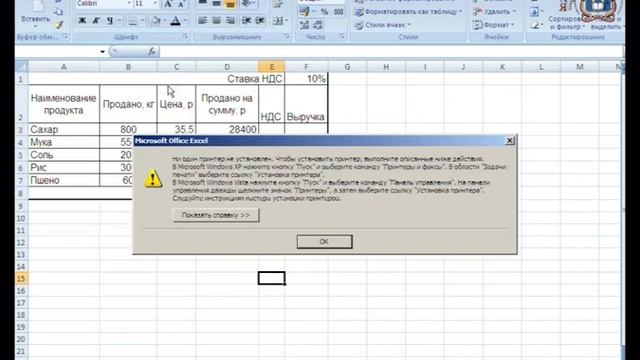Click the fill down icon
This screenshot has height=360, width=640.
535,12
